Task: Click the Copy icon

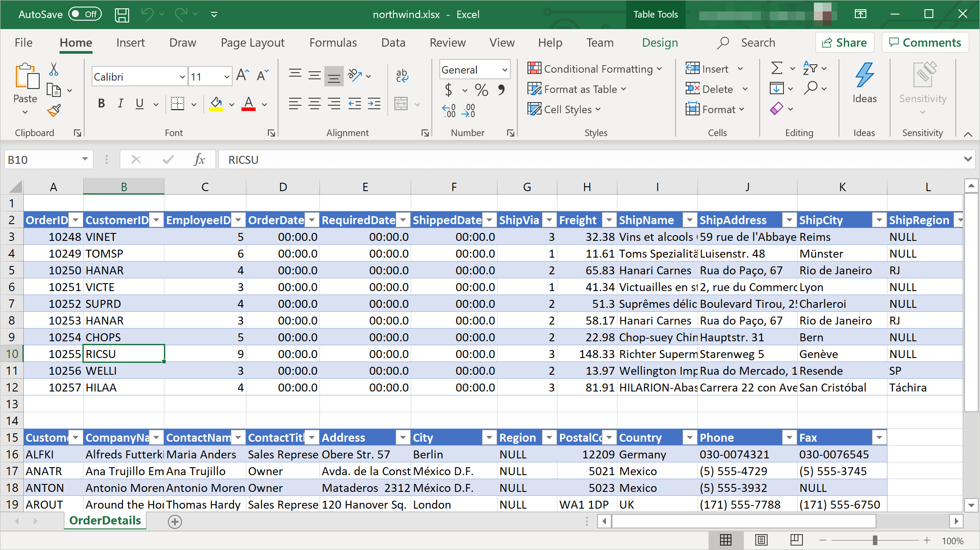Action: 54,90
